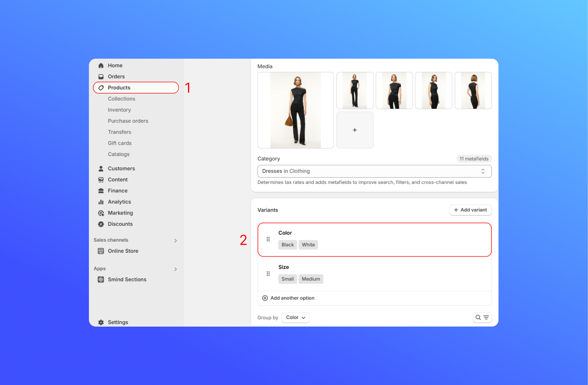Click the Black color value tag

click(x=288, y=245)
